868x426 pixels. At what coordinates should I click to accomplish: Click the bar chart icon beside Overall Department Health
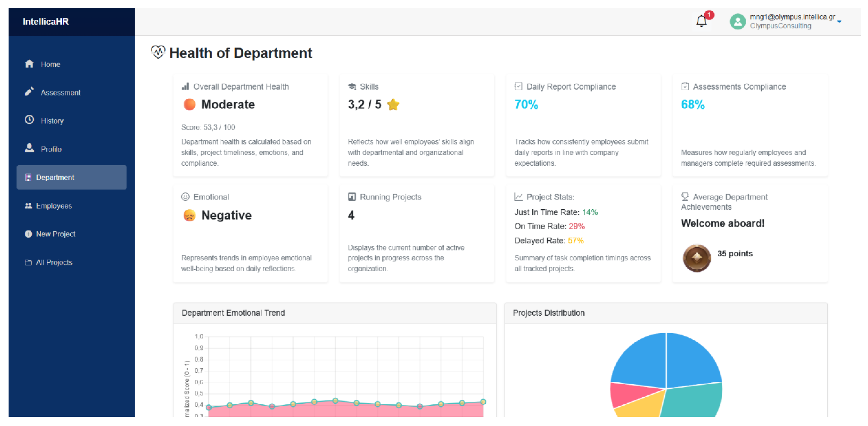[185, 87]
